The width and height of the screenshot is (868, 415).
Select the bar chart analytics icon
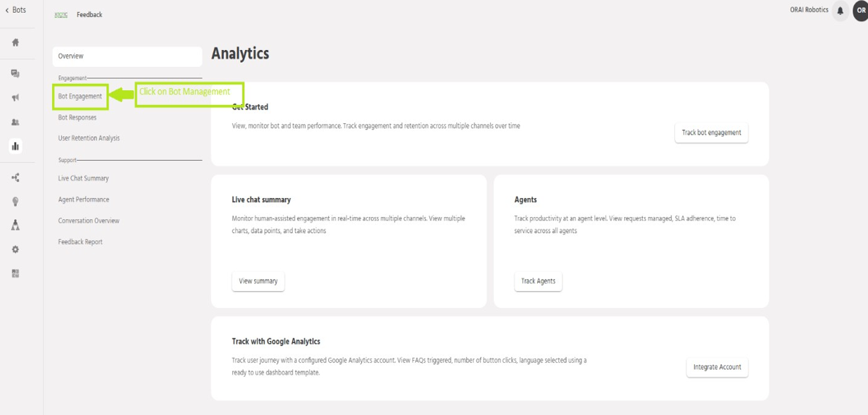(15, 147)
